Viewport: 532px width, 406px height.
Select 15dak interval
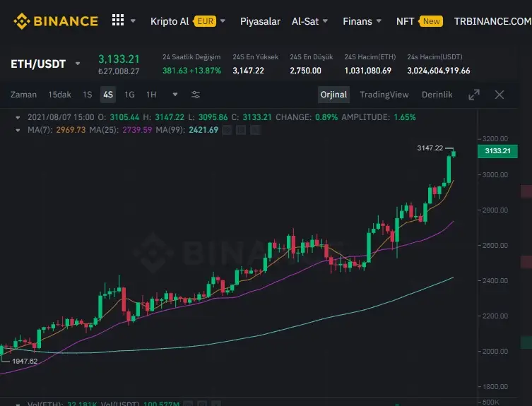[x=60, y=95]
